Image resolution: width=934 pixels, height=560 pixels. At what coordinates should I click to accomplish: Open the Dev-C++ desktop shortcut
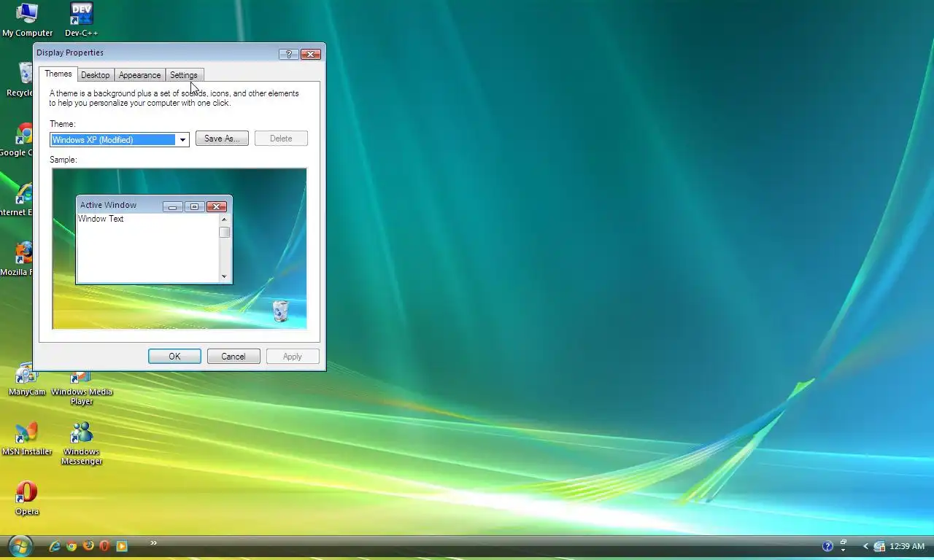[82, 20]
